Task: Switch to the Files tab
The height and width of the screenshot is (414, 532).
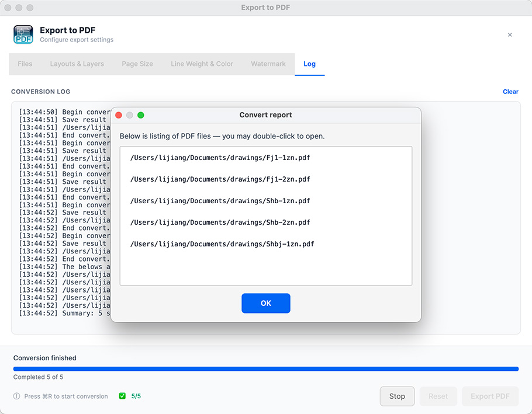Action: pos(25,64)
